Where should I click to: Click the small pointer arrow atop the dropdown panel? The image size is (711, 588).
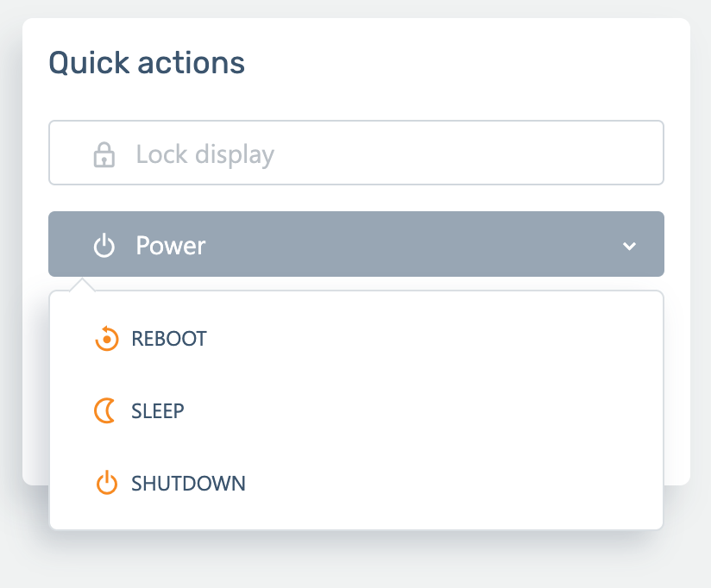pyautogui.click(x=83, y=285)
